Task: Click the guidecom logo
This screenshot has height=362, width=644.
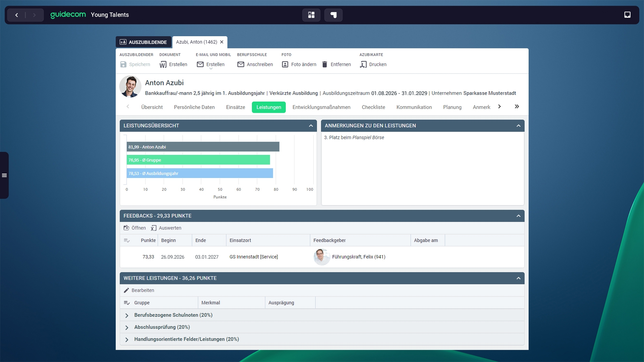Action: [68, 15]
